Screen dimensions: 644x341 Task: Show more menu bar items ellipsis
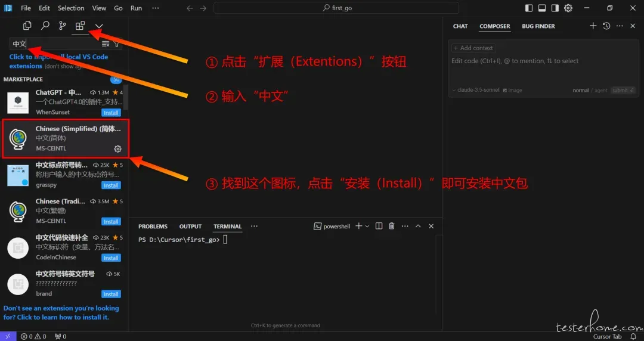(x=155, y=8)
